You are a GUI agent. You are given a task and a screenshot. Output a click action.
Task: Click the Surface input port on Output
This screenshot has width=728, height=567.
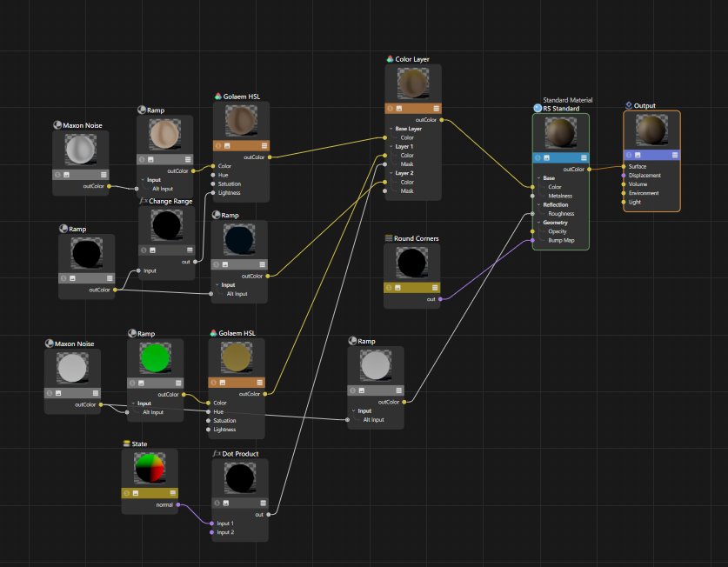(x=624, y=166)
